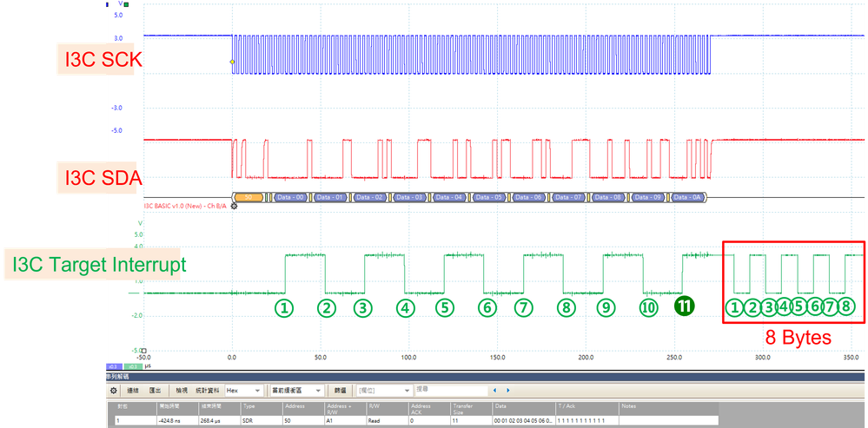Sort by the Address + R/W column header
The image size is (868, 428).
pyautogui.click(x=346, y=408)
